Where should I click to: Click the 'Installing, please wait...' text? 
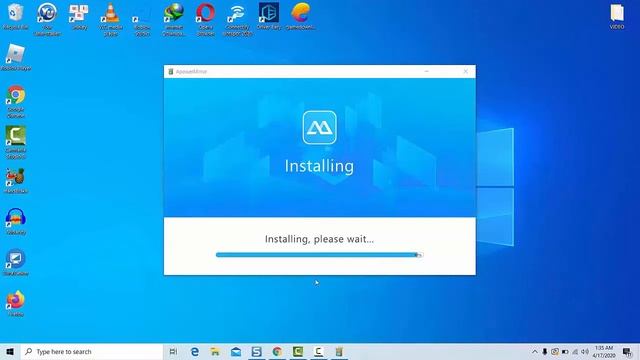click(319, 239)
